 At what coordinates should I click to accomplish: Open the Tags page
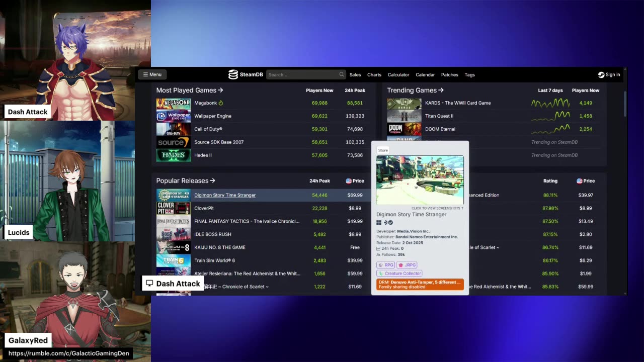click(x=470, y=75)
